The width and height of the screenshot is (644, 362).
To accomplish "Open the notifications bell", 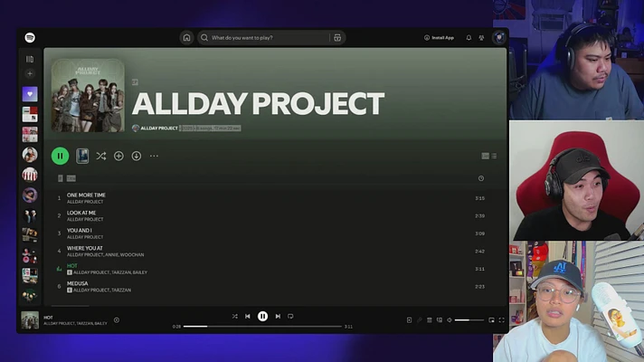I will point(469,38).
